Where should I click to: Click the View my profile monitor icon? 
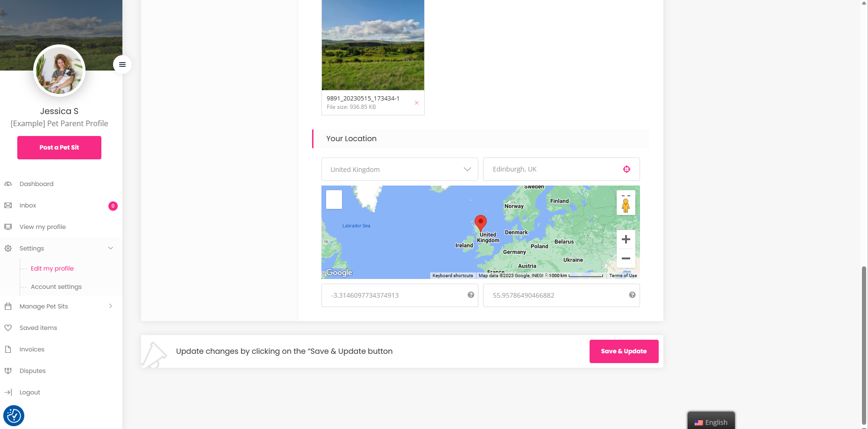[8, 227]
